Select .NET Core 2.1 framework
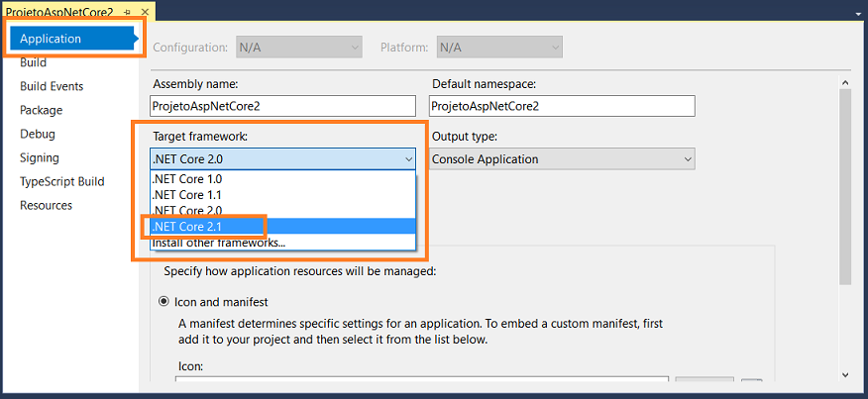868x399 pixels. click(282, 226)
